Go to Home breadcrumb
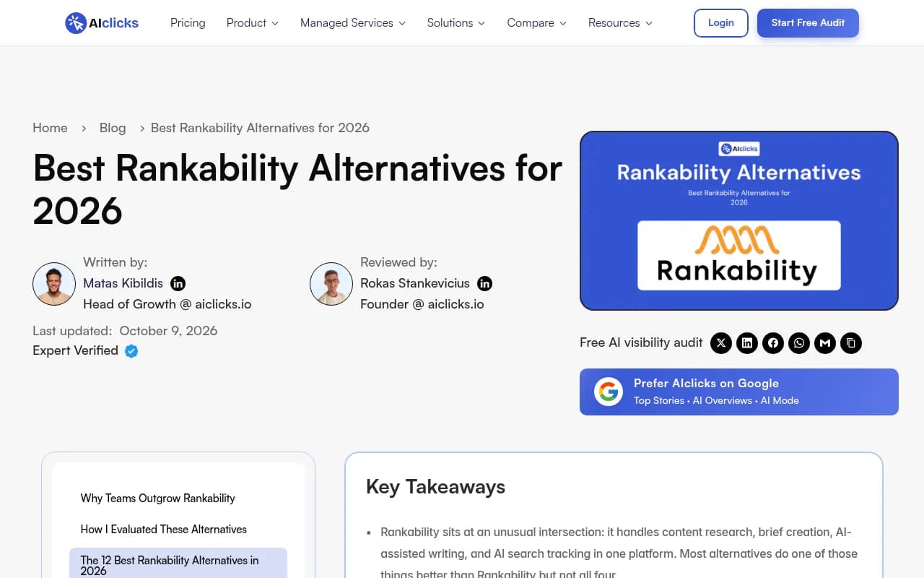924x578 pixels. pyautogui.click(x=50, y=128)
